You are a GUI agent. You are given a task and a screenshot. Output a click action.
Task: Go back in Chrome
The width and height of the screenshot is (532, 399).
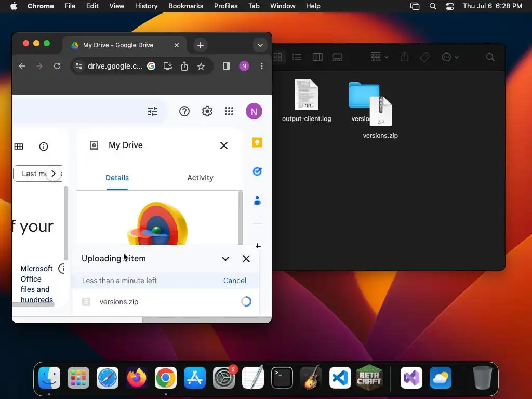tap(22, 66)
